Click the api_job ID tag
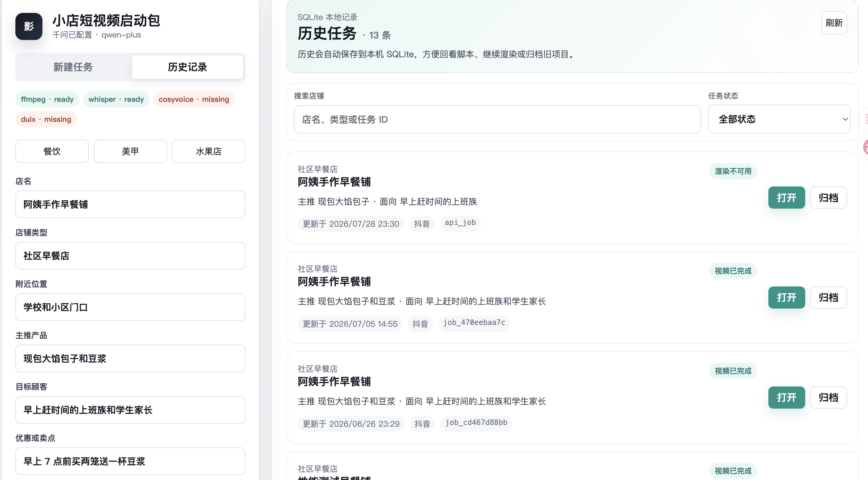Image resolution: width=868 pixels, height=480 pixels. tap(460, 223)
